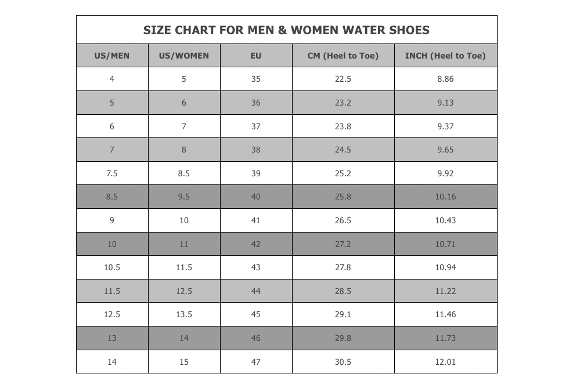Click the US/MEN column header
580x392 pixels.
click(x=112, y=56)
